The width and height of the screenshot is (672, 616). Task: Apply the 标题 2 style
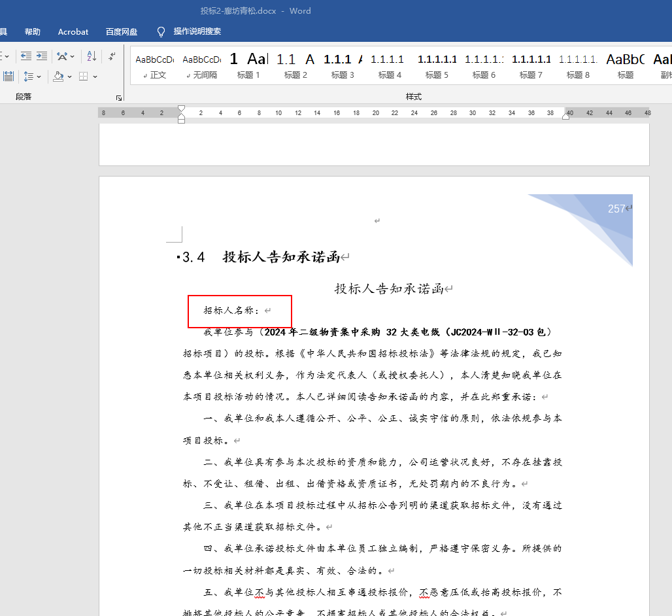[295, 66]
